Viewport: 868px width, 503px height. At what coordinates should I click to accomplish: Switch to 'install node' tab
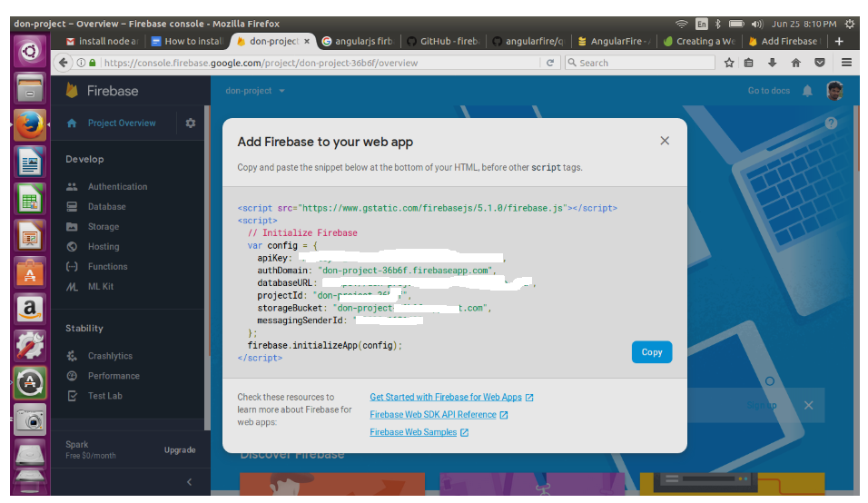click(102, 42)
